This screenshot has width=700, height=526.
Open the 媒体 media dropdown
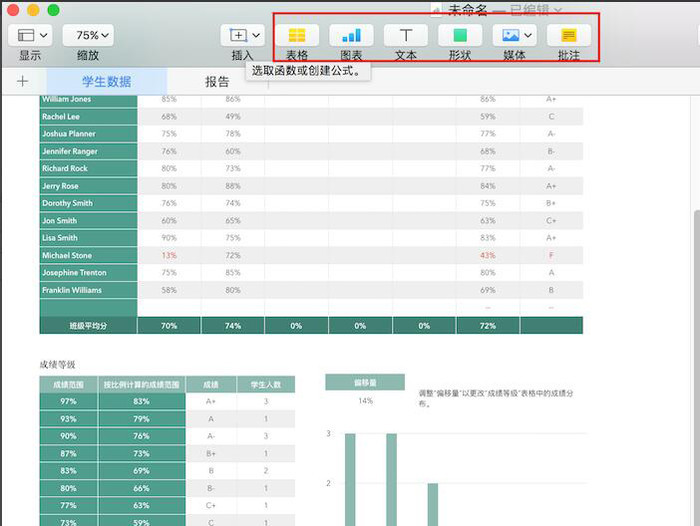(514, 35)
